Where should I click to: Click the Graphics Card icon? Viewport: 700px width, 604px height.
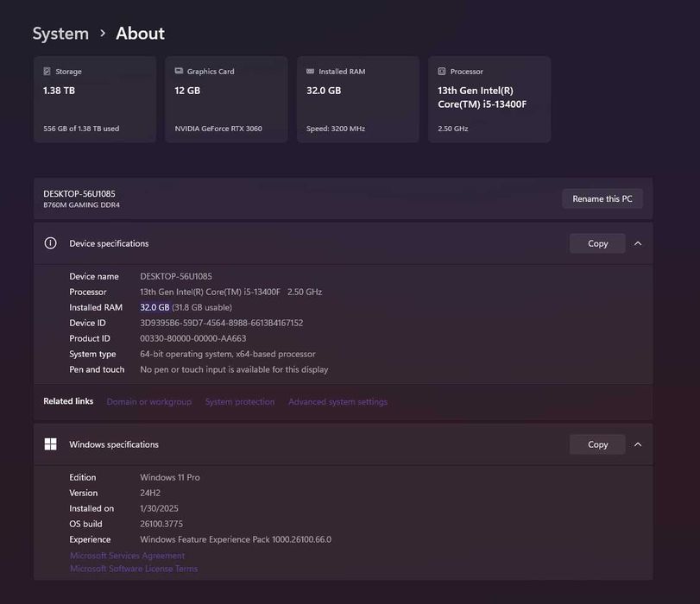179,72
